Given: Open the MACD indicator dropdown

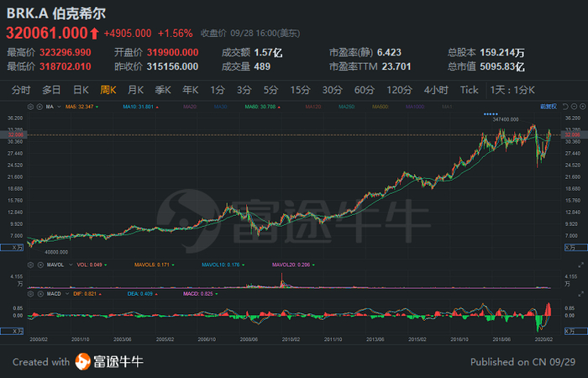Looking at the screenshot, I should pos(67,294).
